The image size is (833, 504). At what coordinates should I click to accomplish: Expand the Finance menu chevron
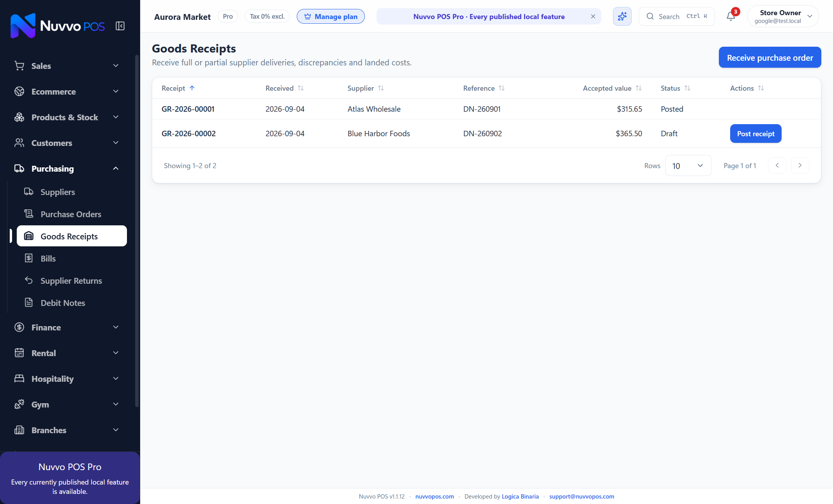pyautogui.click(x=116, y=327)
